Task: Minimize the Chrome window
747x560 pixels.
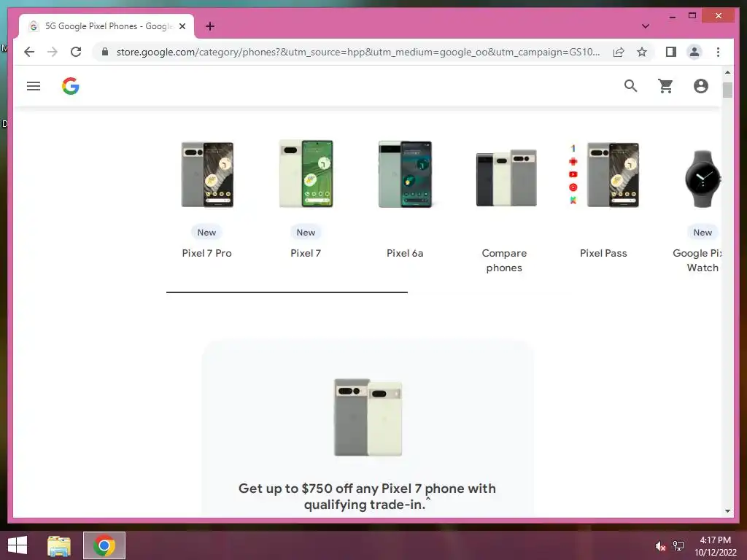Action: coord(673,16)
